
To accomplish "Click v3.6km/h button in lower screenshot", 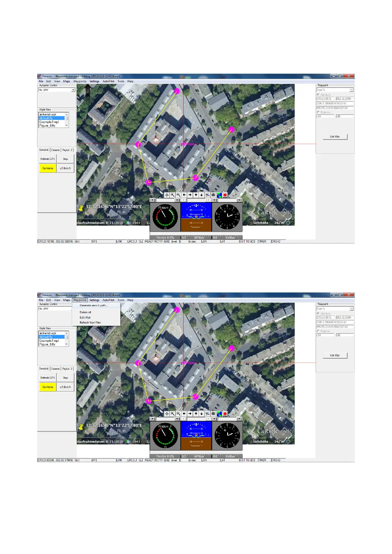I will point(65,387).
